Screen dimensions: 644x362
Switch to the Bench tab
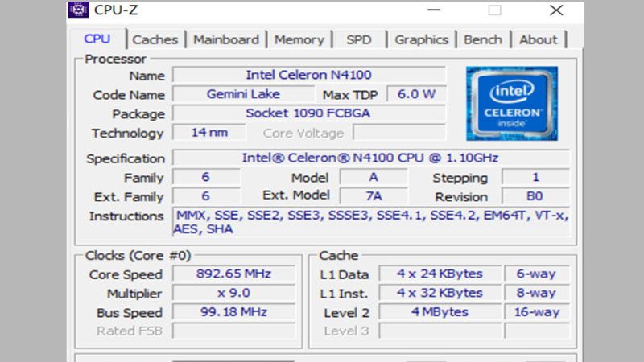point(483,39)
